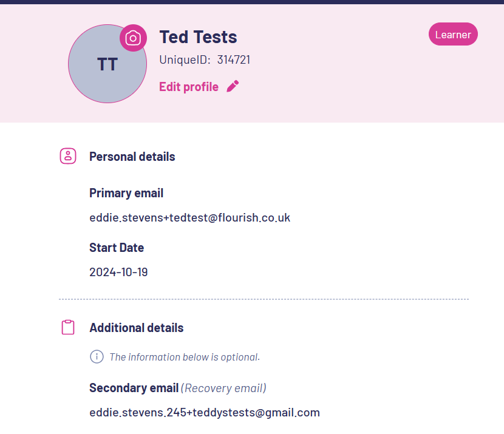Click the optional information note text
Image resolution: width=504 pixels, height=434 pixels.
185,357
